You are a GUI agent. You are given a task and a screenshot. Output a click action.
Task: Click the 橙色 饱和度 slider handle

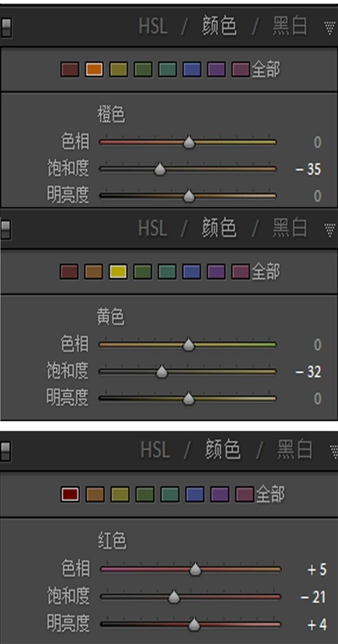tap(160, 169)
